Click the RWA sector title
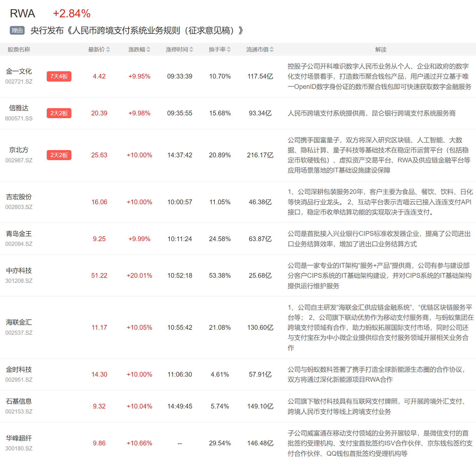Viewport: 476px width, 463px height. [x=22, y=13]
